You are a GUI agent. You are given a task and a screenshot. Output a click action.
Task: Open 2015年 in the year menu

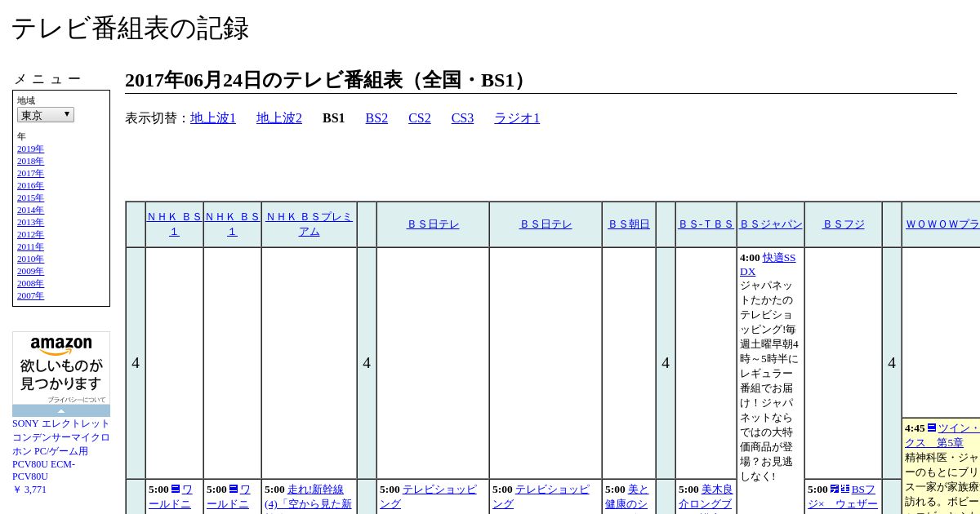coord(30,198)
